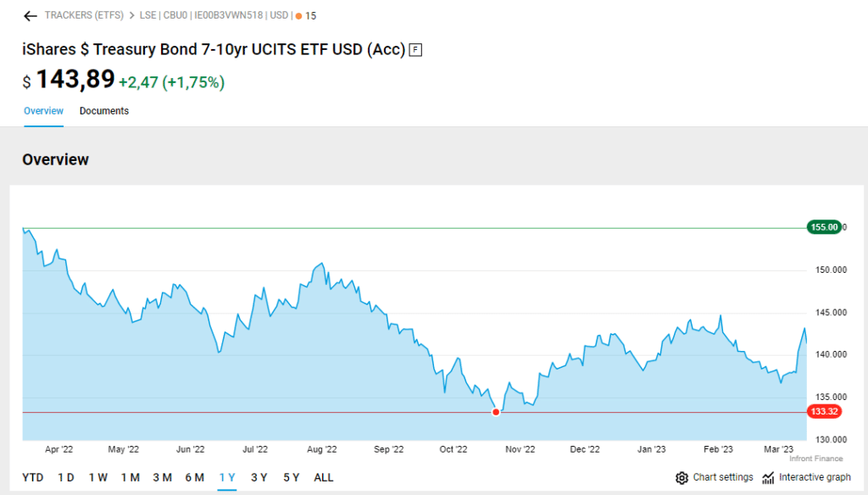
Task: Select the 1 D time range
Action: pyautogui.click(x=66, y=477)
